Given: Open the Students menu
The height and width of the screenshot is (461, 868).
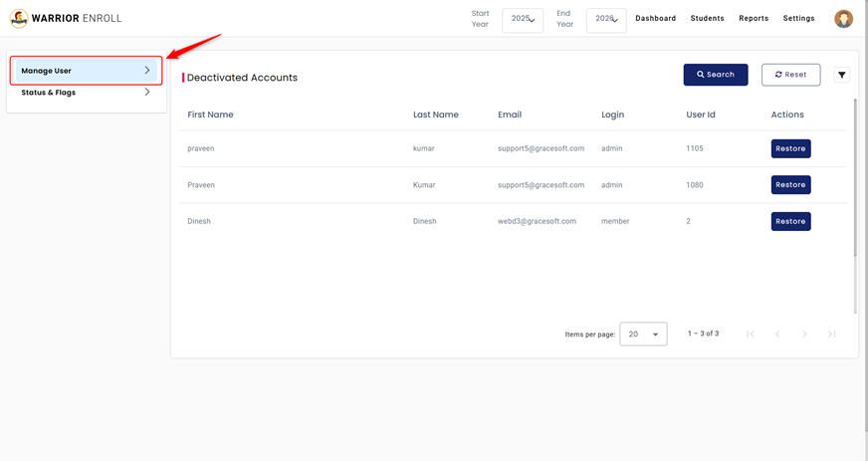Looking at the screenshot, I should (x=707, y=18).
